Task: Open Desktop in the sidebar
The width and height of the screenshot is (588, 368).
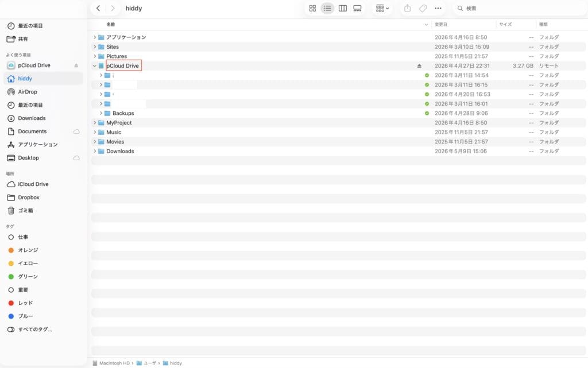Action: point(28,158)
